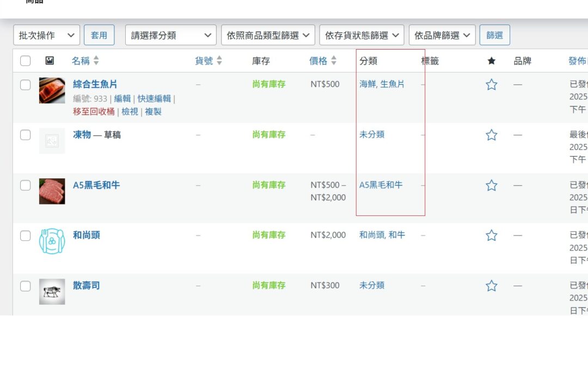Open the 綜合生魚片 product title
The image size is (588, 368).
coord(95,84)
